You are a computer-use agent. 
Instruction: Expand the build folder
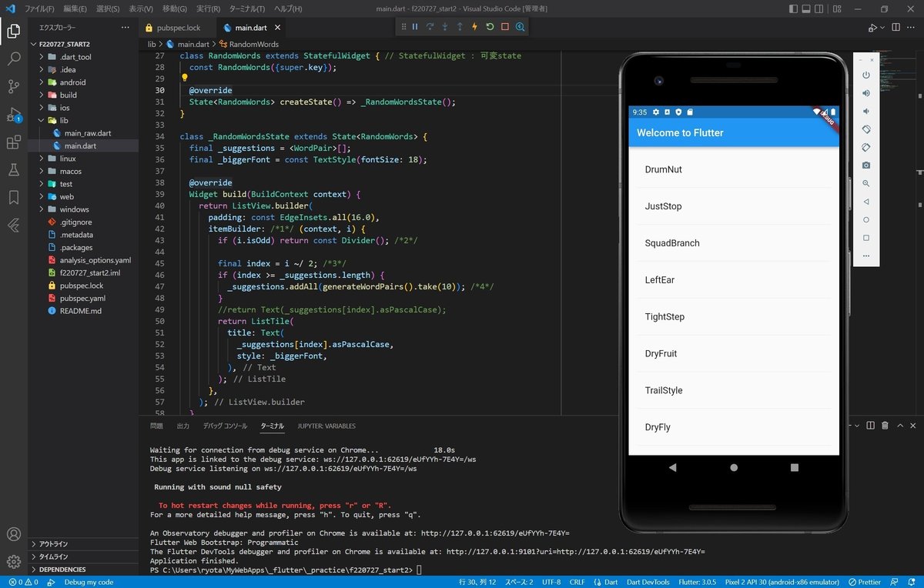pos(83,95)
